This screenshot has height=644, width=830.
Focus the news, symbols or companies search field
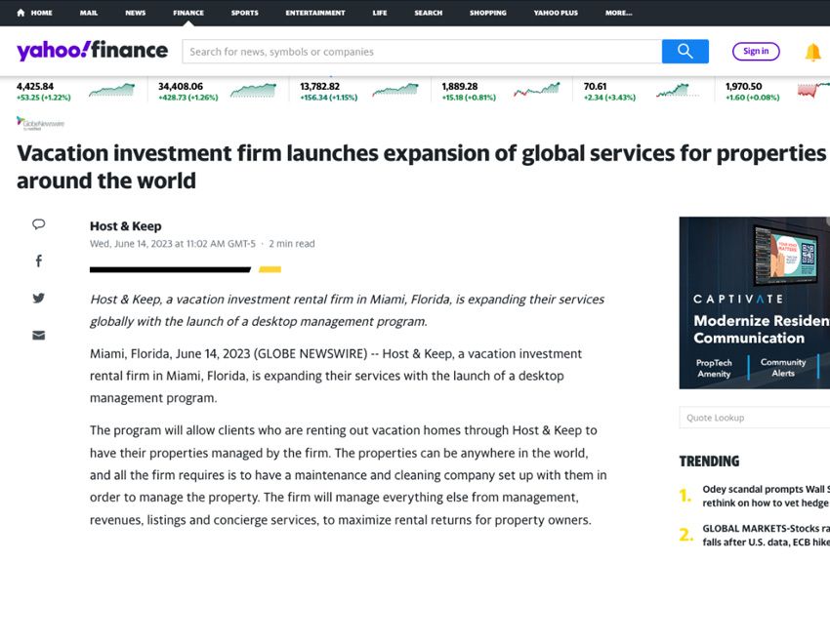422,52
